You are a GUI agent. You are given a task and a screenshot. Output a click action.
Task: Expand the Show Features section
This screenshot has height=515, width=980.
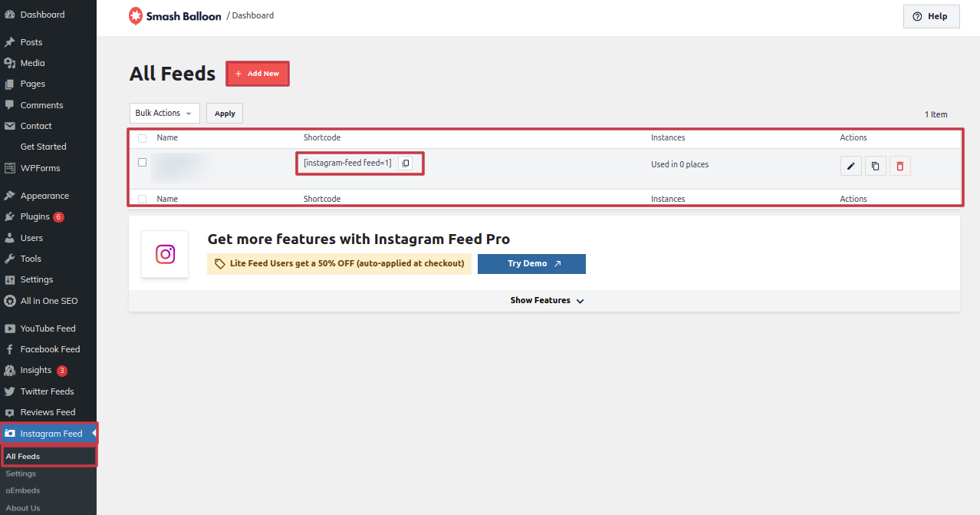547,301
